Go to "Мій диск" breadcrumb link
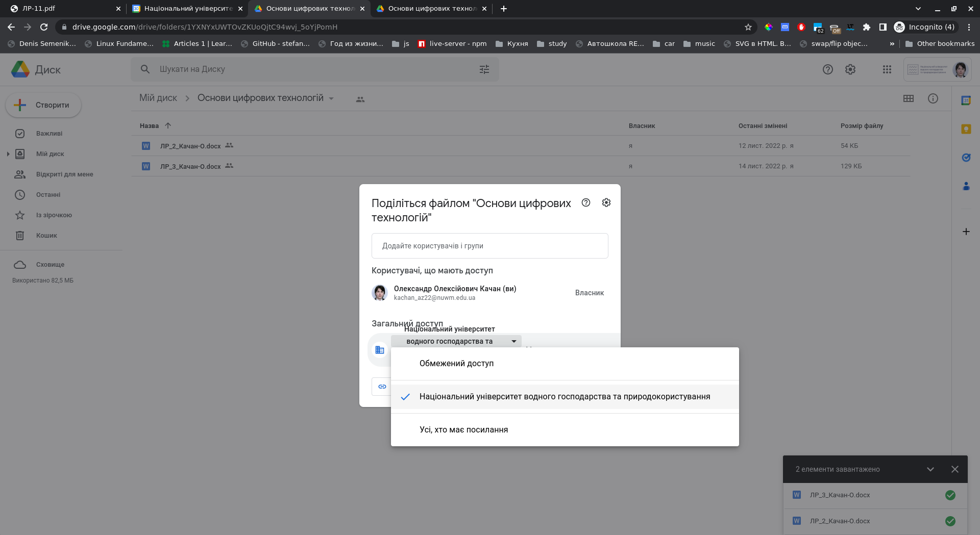Image resolution: width=980 pixels, height=535 pixels. coord(158,98)
